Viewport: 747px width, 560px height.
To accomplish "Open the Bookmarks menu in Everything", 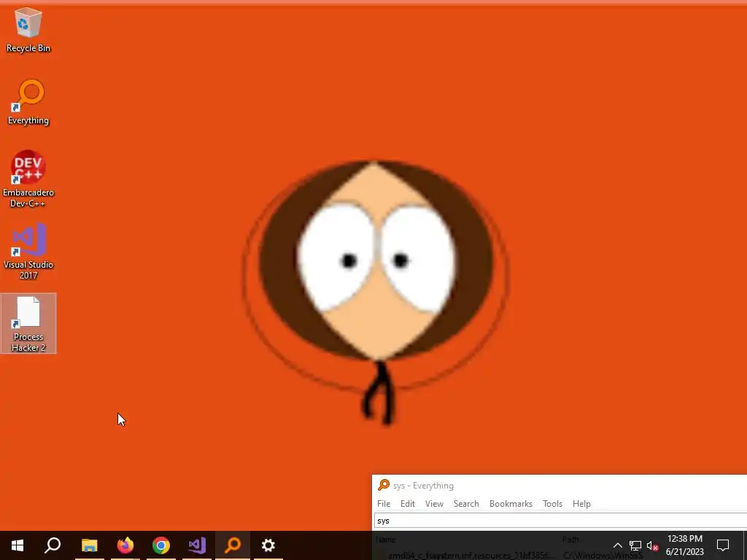I will (511, 504).
